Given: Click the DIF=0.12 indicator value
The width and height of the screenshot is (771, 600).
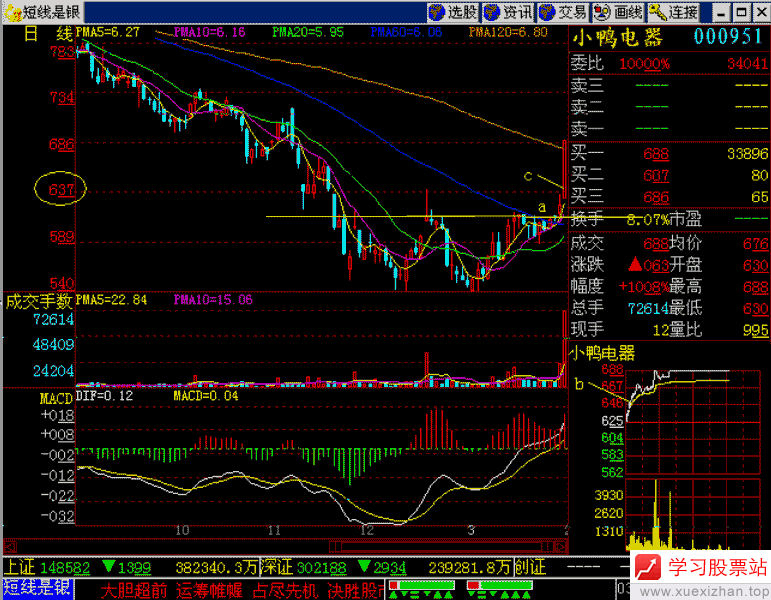Looking at the screenshot, I should tap(104, 396).
